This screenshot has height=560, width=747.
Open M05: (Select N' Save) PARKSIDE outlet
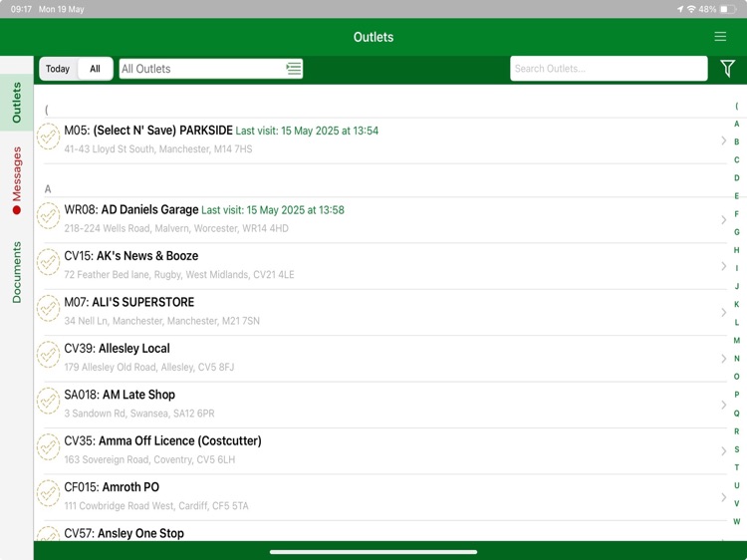[x=379, y=140]
